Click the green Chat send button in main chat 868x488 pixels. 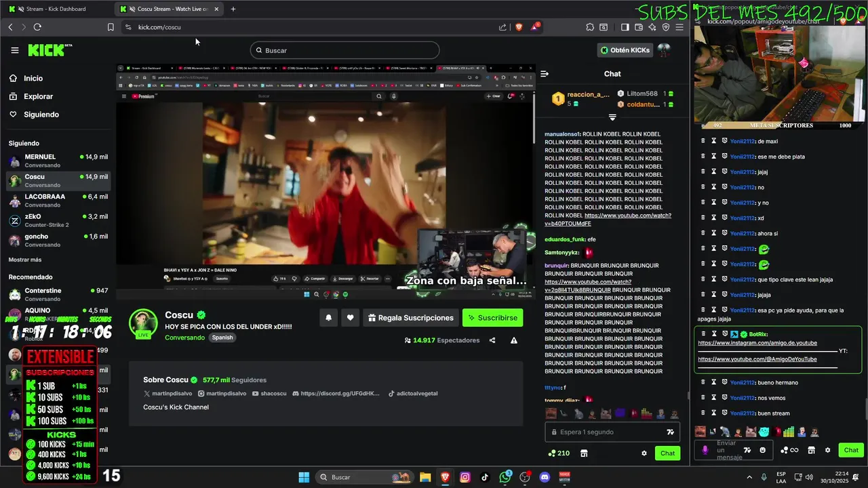667,453
